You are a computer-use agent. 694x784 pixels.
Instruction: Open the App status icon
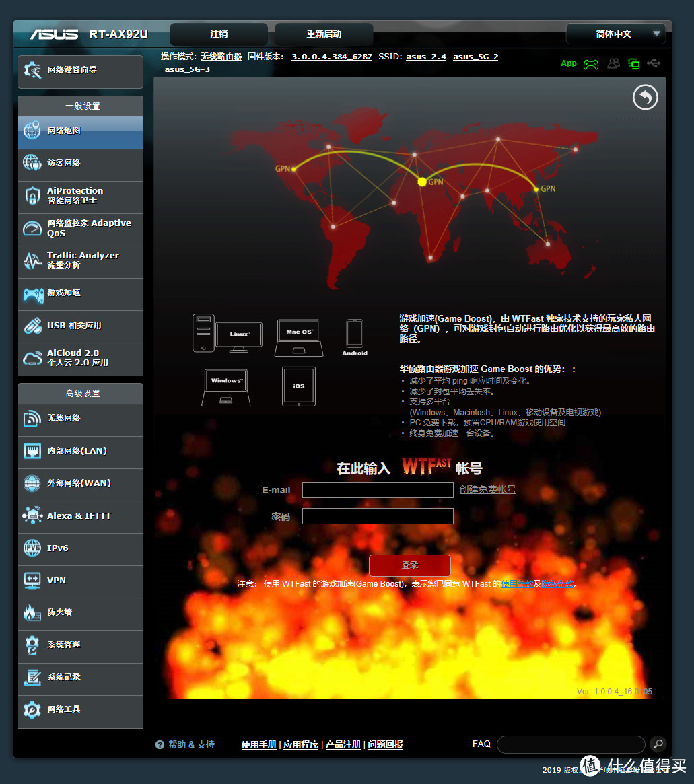(x=569, y=63)
